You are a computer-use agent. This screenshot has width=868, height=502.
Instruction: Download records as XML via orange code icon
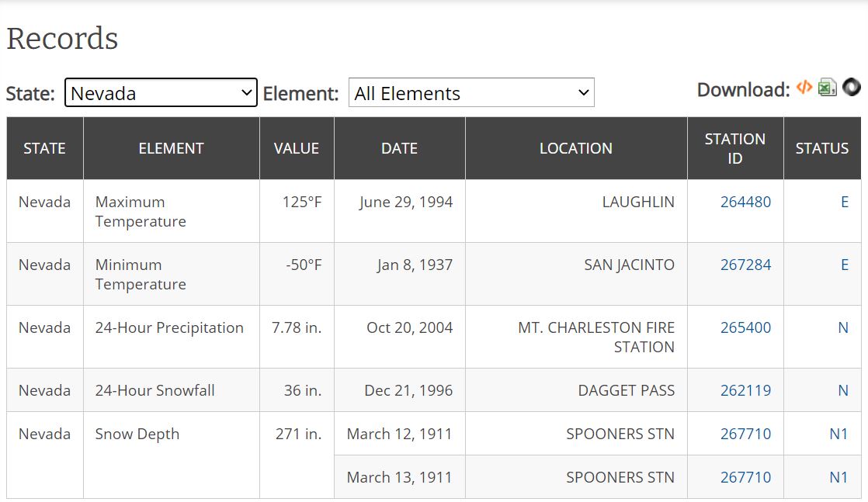804,88
